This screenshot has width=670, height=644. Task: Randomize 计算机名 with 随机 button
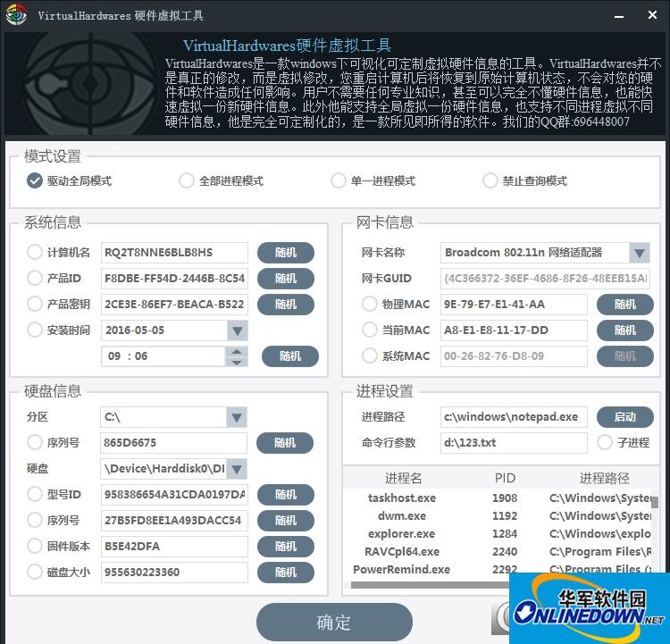tap(286, 253)
